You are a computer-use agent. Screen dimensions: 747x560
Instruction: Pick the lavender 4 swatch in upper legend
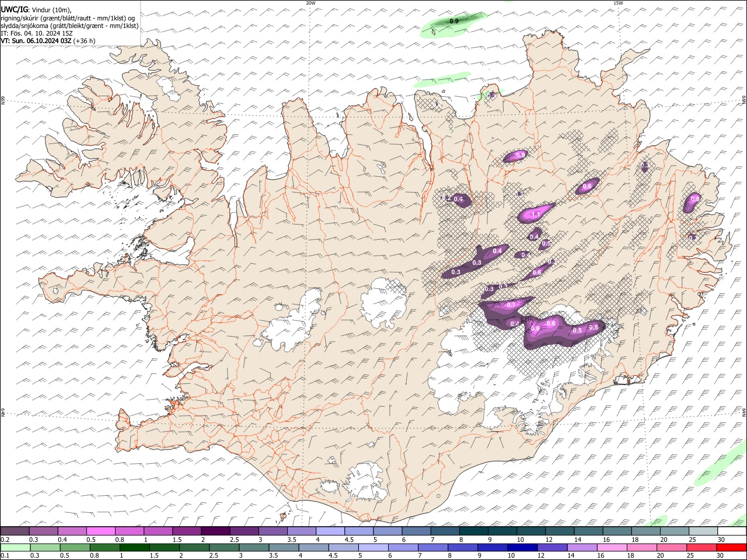pos(330,531)
